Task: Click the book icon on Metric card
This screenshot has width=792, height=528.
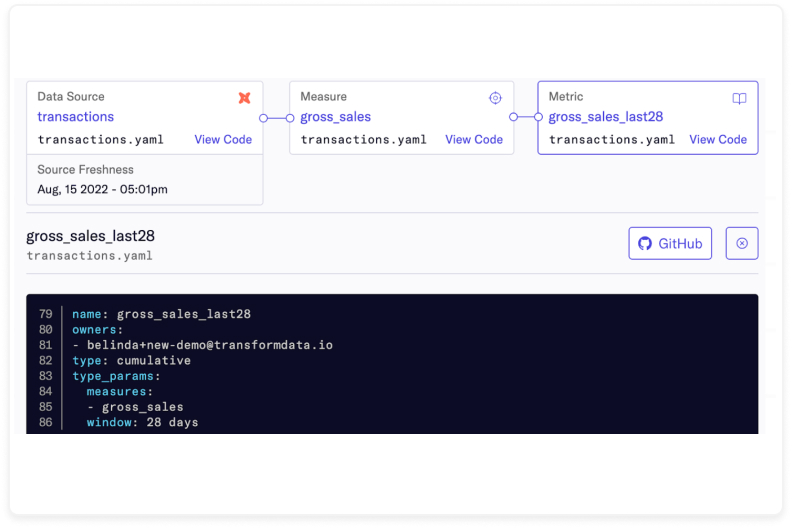Action: point(739,99)
